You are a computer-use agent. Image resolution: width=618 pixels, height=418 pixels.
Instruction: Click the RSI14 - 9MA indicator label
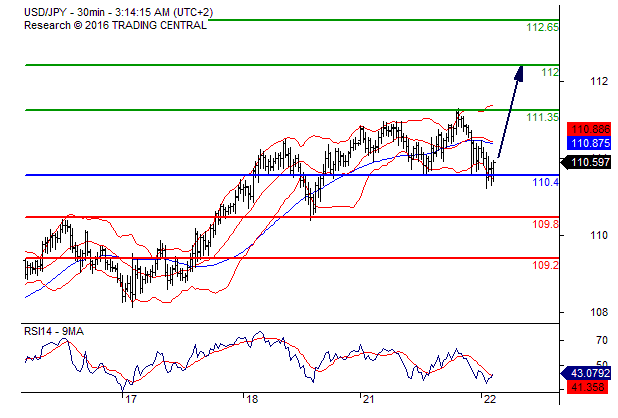point(54,331)
